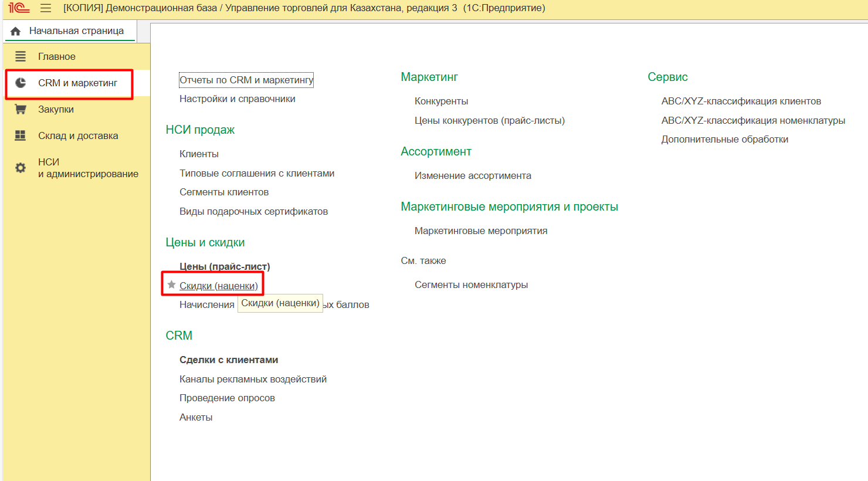Open Цены (прайс-лист)
Screen dimensions: 868x481
pos(225,266)
